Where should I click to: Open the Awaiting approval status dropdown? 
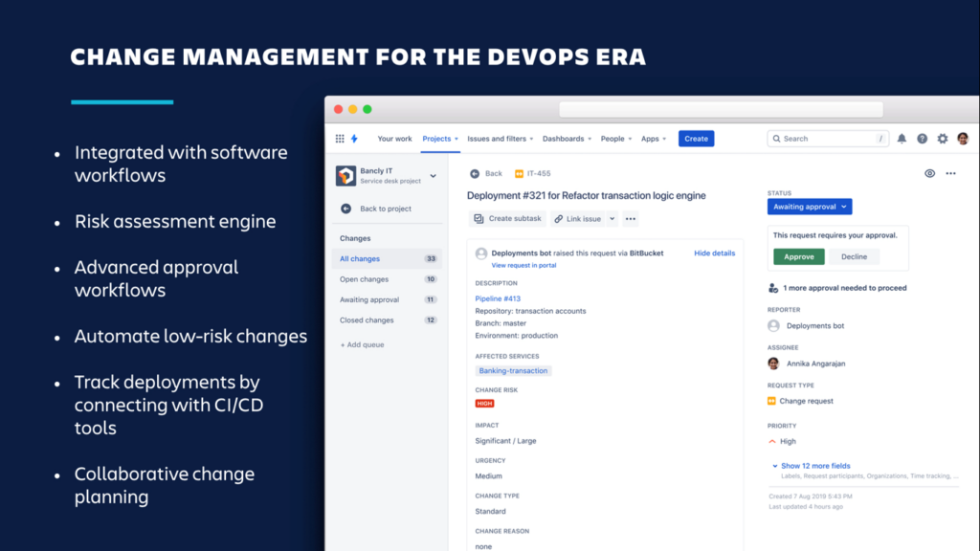click(x=810, y=207)
